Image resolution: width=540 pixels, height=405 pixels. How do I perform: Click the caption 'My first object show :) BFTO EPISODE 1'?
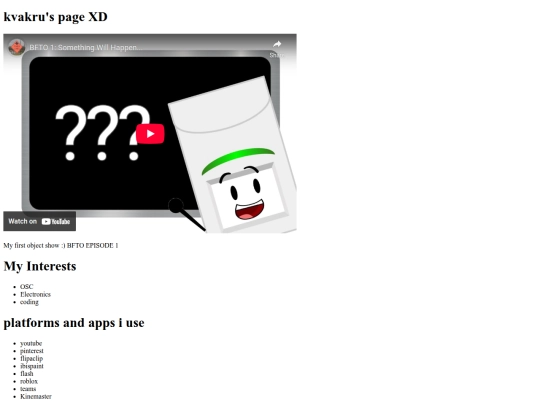(x=61, y=246)
